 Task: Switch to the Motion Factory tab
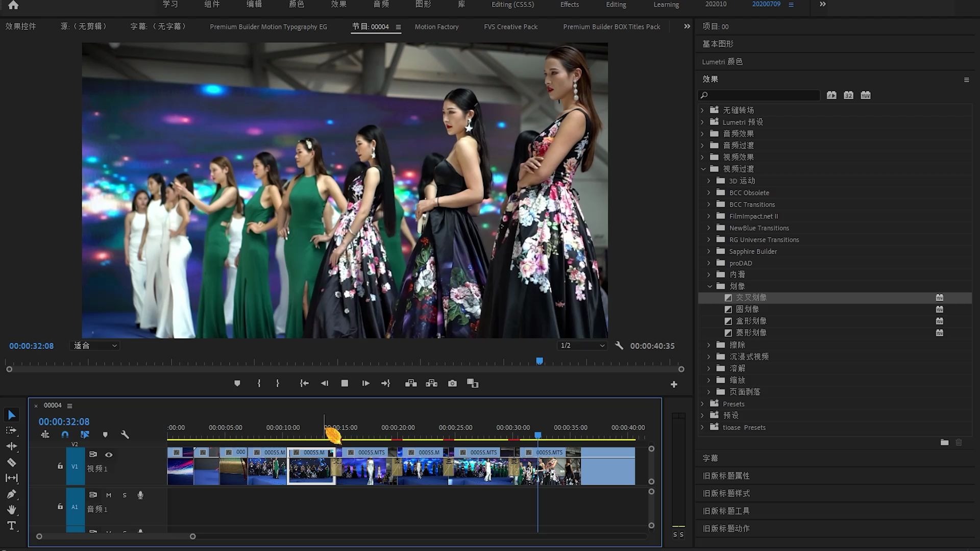coord(436,27)
